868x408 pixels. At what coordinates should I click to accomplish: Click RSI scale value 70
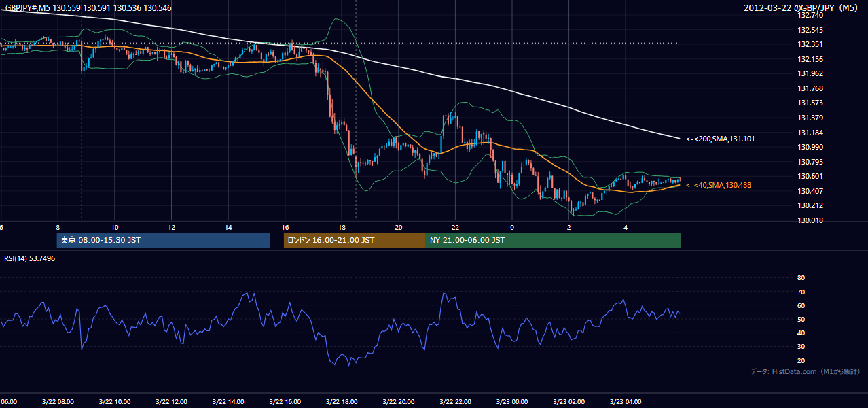(801, 292)
